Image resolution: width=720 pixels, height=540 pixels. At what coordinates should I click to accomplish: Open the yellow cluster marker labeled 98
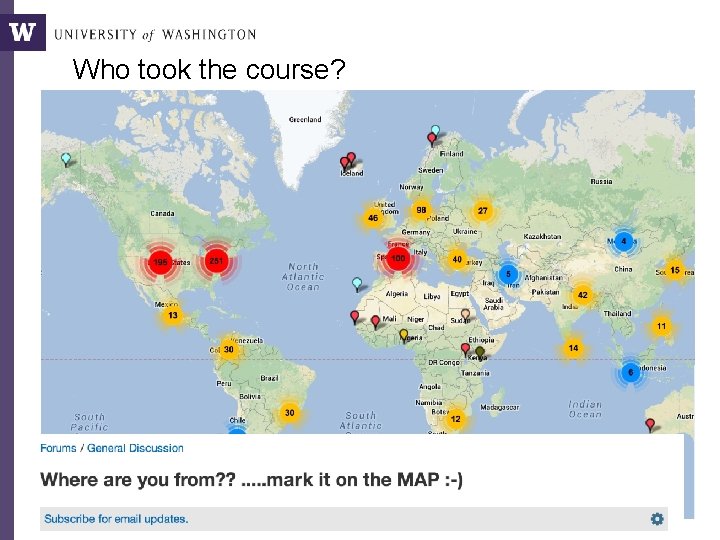421,210
